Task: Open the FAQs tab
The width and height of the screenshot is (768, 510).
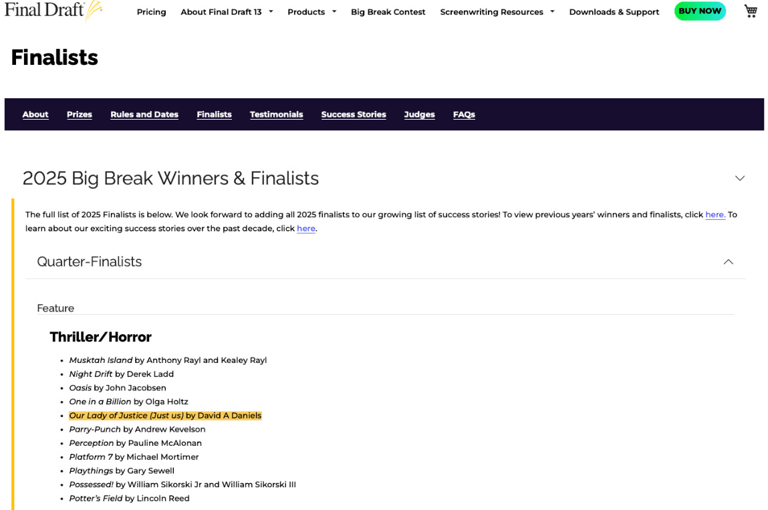Action: [464, 114]
